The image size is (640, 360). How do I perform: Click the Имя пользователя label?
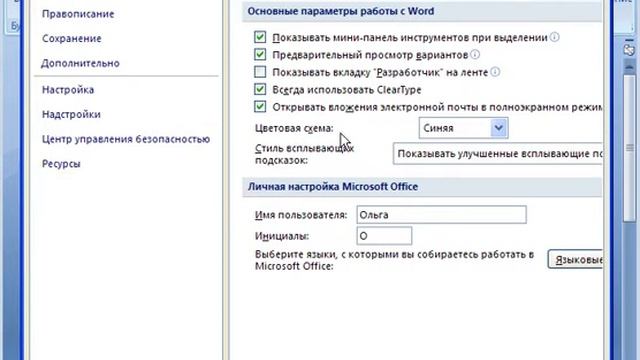coord(301,215)
